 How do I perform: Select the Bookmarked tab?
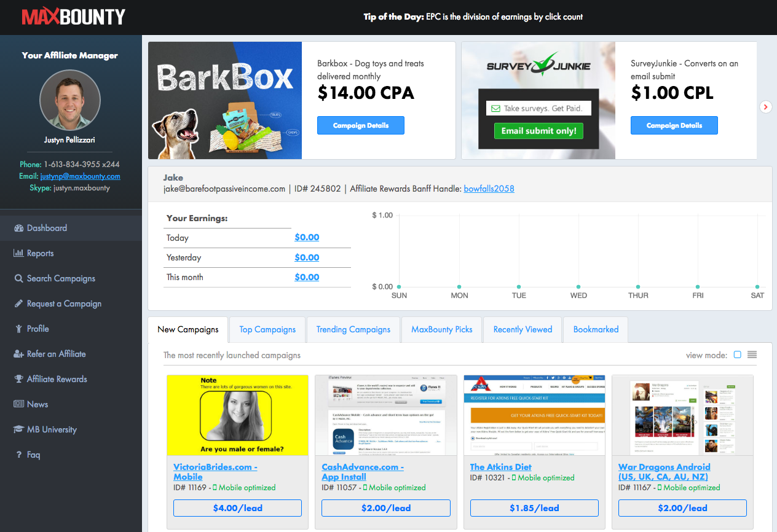tap(596, 329)
